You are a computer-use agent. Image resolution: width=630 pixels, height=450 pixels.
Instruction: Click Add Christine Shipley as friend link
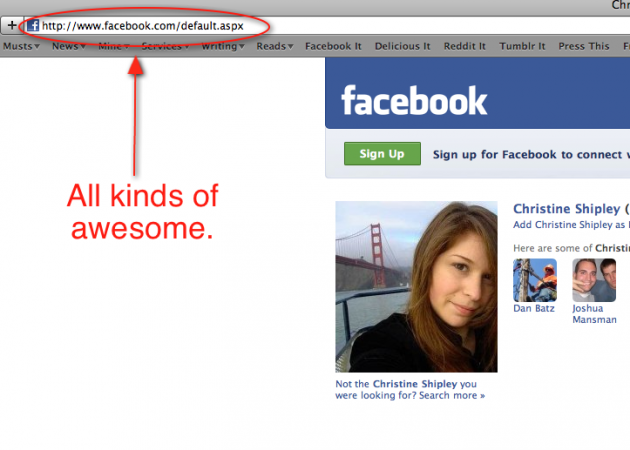click(x=571, y=225)
